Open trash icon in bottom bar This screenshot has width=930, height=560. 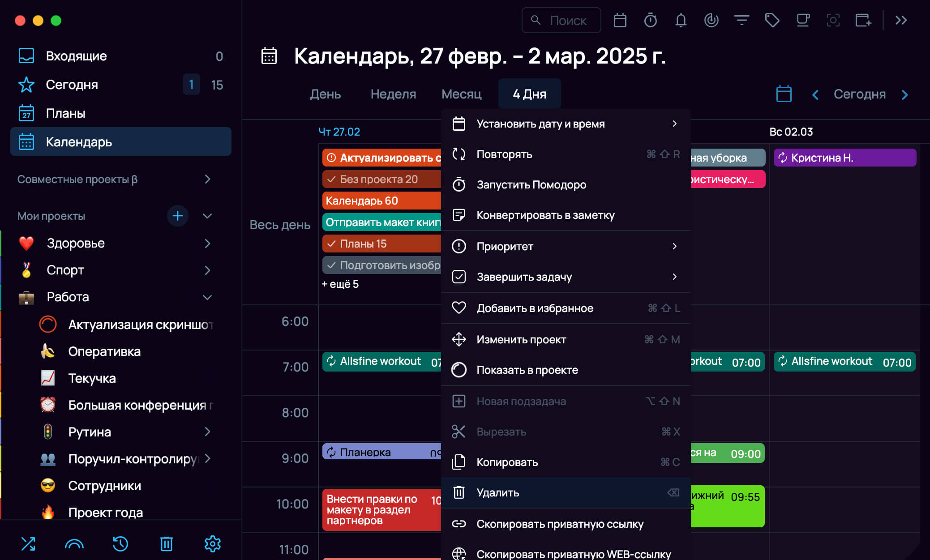(166, 543)
